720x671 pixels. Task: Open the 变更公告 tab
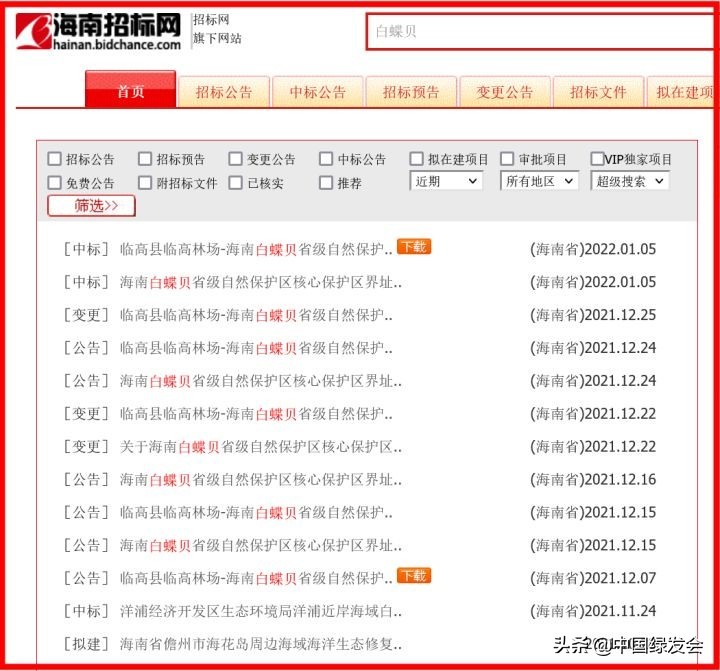tap(504, 92)
